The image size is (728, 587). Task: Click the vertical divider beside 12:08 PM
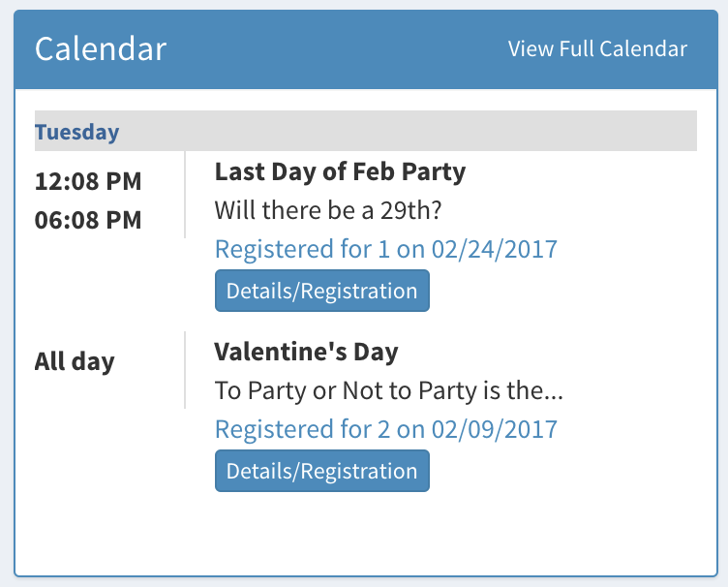click(184, 194)
